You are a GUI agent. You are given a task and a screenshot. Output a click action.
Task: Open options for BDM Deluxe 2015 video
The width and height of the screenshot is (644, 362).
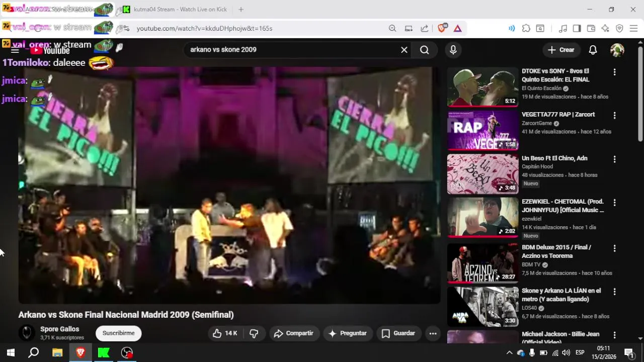(614, 248)
